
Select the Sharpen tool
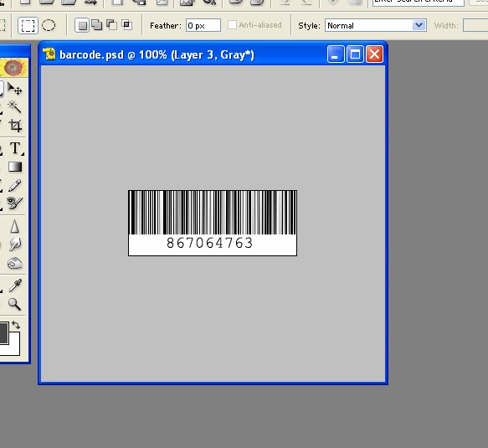point(14,226)
